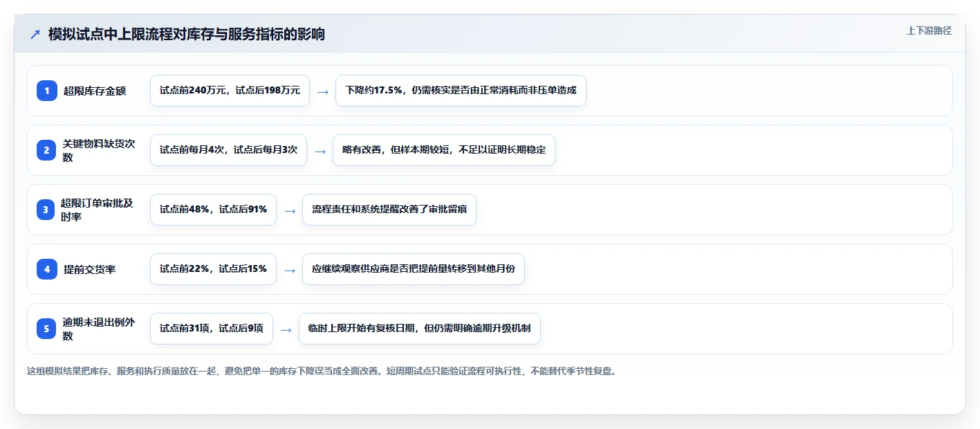Click the 下降约17.5% conclusion box

[x=461, y=91]
